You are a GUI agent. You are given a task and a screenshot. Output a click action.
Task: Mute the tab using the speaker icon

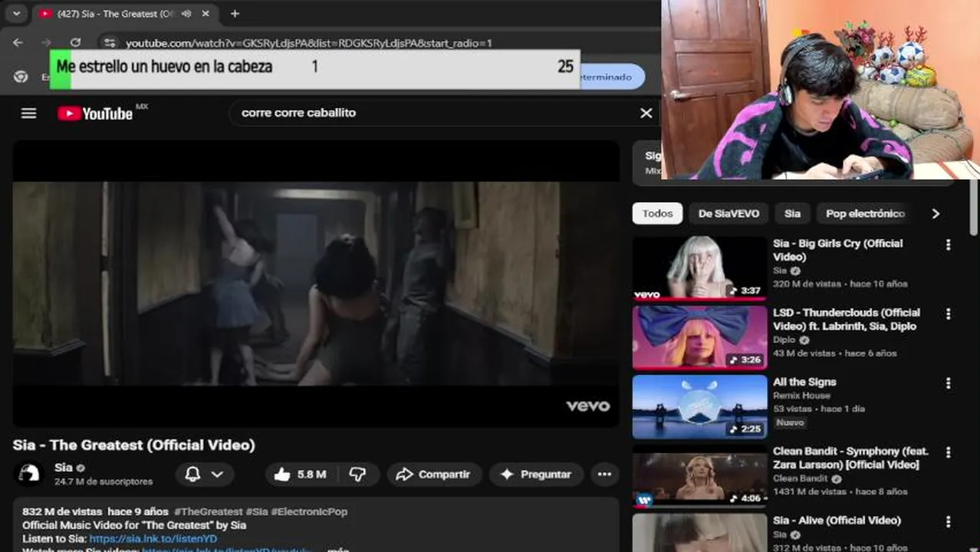pyautogui.click(x=186, y=14)
